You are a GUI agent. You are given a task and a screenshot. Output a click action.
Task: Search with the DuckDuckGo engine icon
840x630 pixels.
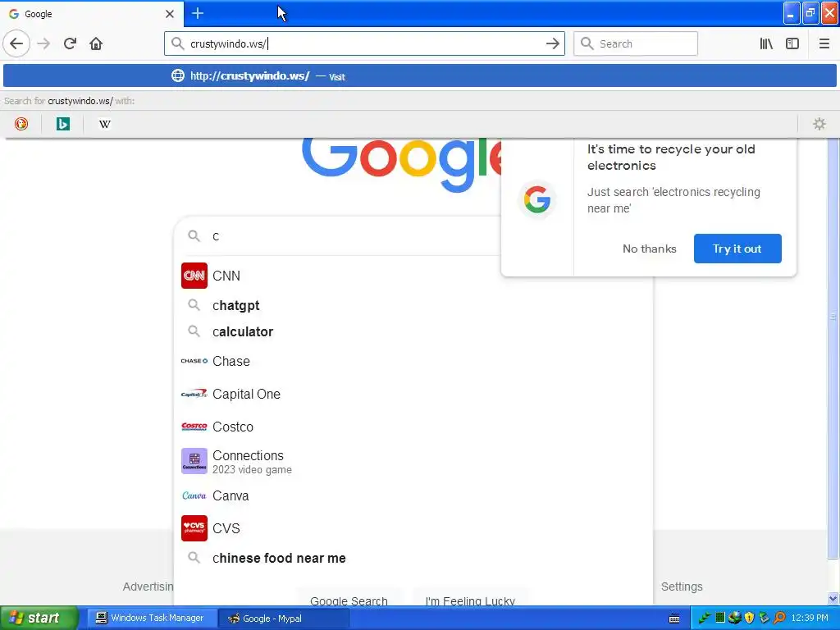pos(21,124)
